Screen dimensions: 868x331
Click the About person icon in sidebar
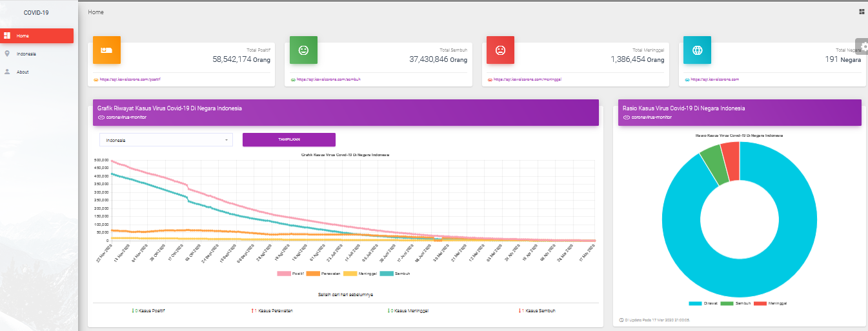pyautogui.click(x=7, y=72)
